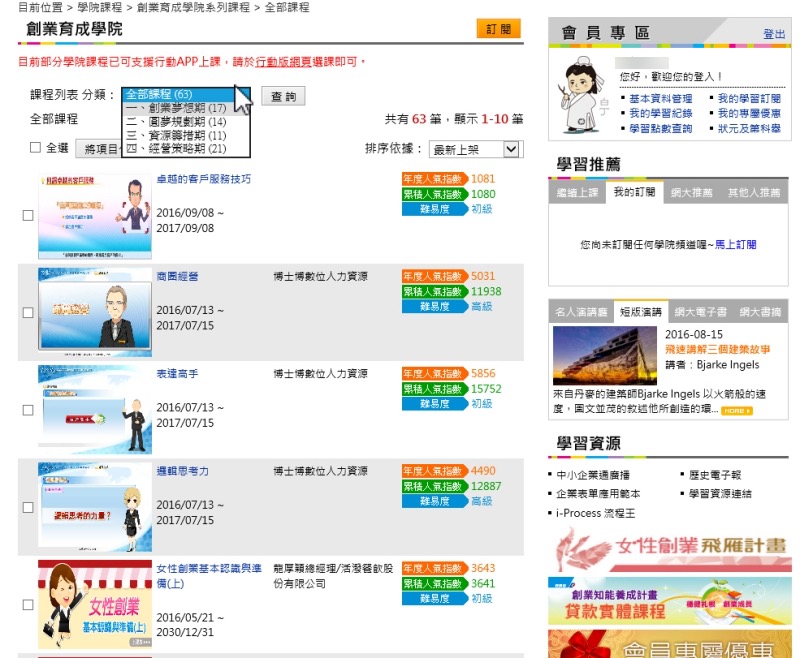Choose 一、創業夢想期 (17) option
This screenshot has height=658, width=800.
[x=186, y=108]
